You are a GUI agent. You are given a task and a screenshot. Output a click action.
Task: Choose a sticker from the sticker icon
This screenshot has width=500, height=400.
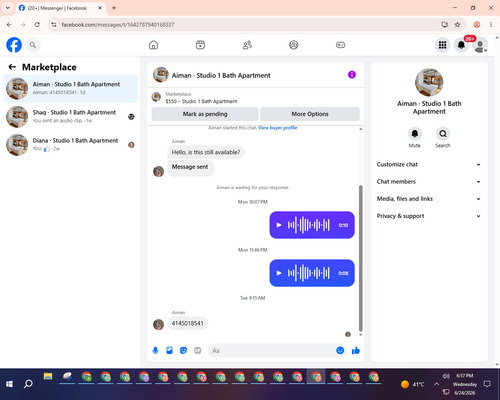(183, 350)
